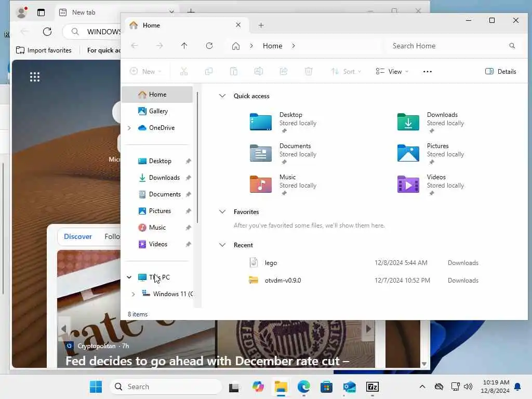Open the View dropdown
Image resolution: width=532 pixels, height=399 pixels.
392,71
